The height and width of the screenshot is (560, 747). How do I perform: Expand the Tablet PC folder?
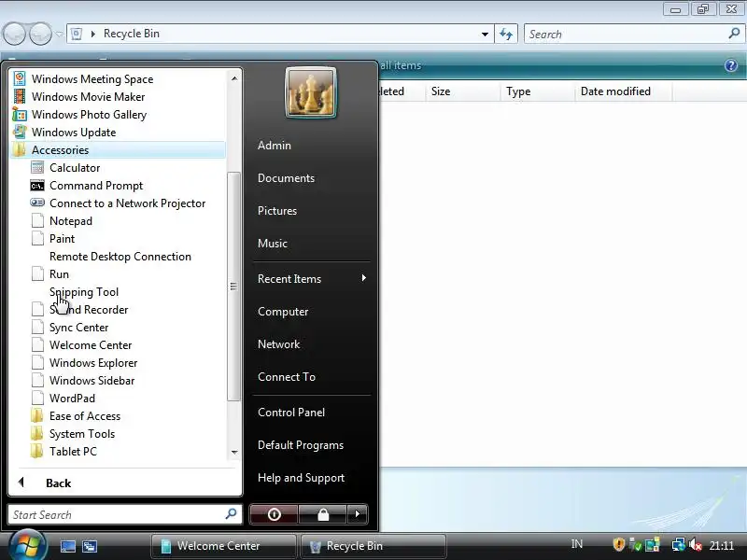[73, 452]
